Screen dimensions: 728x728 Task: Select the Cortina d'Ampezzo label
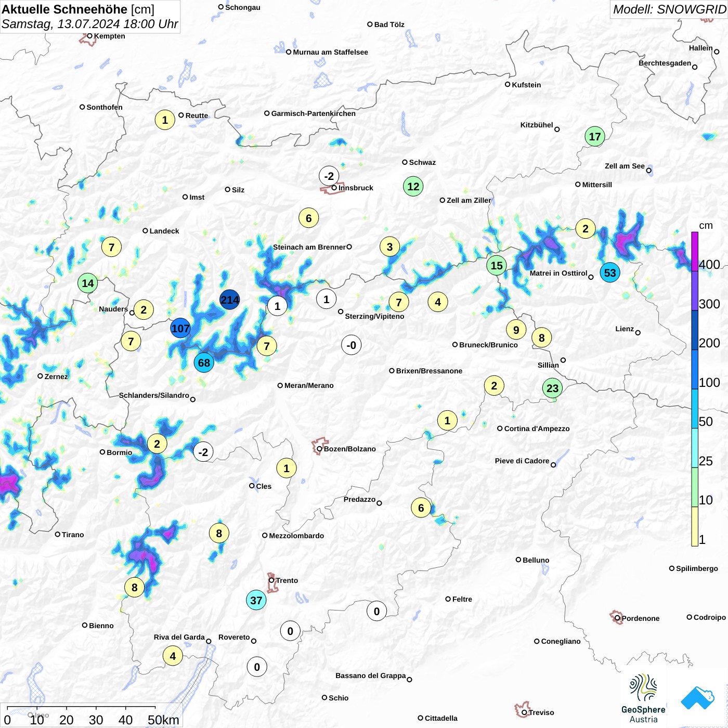tap(537, 428)
